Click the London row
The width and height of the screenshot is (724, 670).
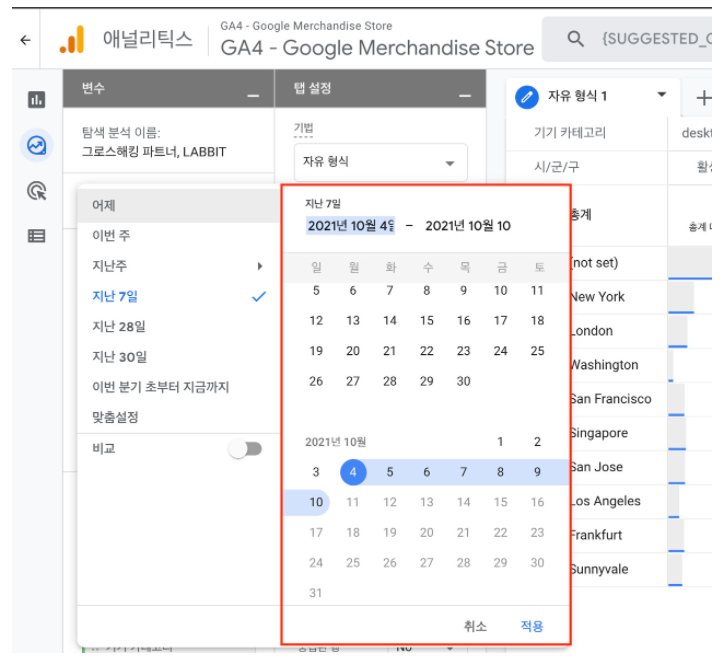pos(641,331)
